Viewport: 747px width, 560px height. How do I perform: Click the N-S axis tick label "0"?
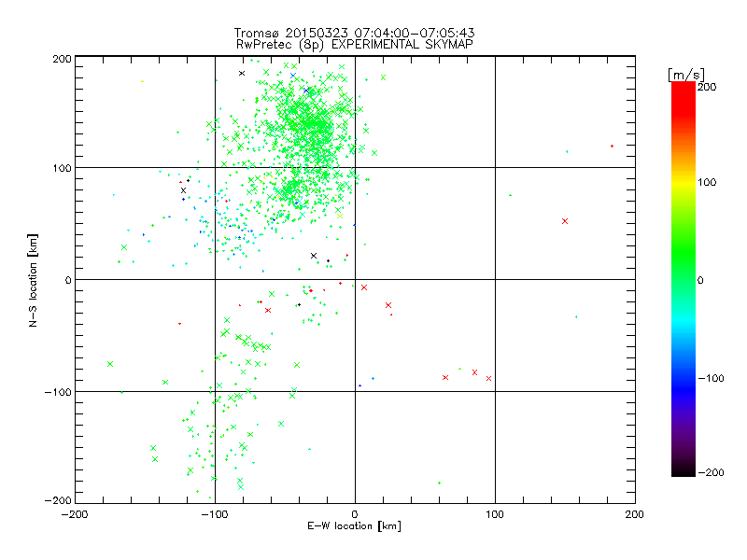68,280
